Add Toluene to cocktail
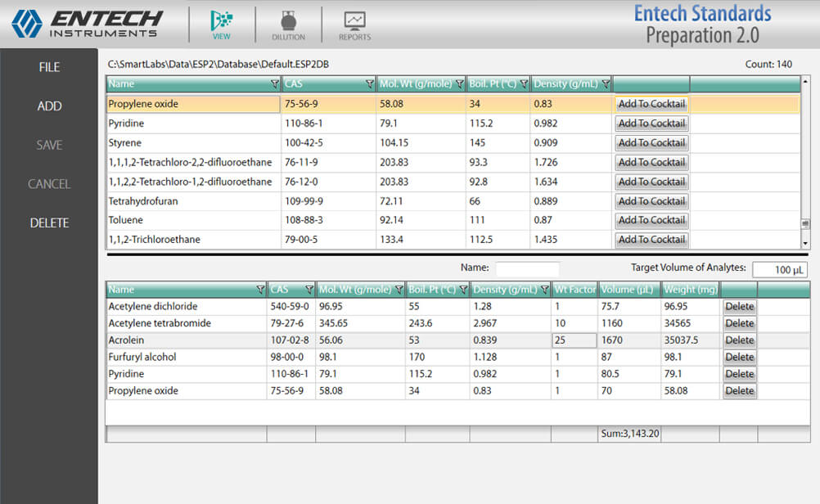The width and height of the screenshot is (820, 504). 651,220
